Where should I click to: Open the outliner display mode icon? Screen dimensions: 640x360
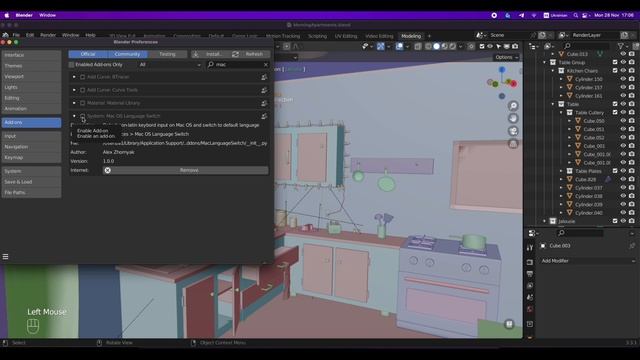coord(548,46)
